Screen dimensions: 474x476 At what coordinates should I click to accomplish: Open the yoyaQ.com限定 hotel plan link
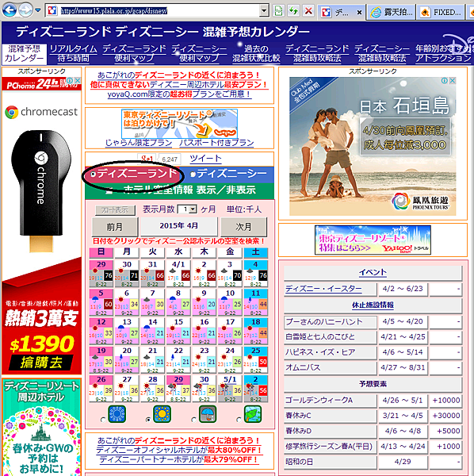pyautogui.click(x=179, y=94)
